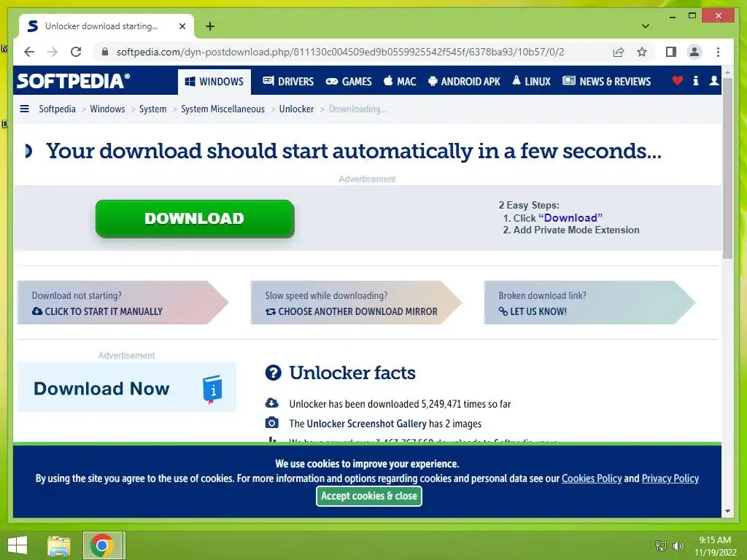Click System Miscellaneous breadcrumb
Viewport: 747px width, 560px height.
pos(222,109)
